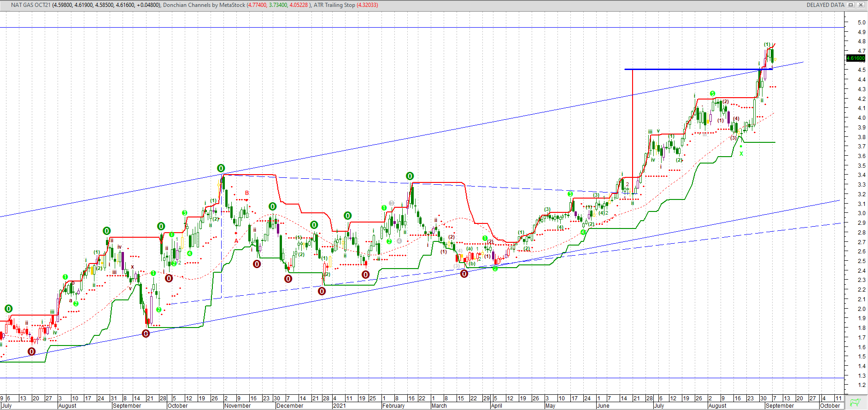The image size is (868, 410).
Task: Select the red A wave label
Action: tap(236, 241)
